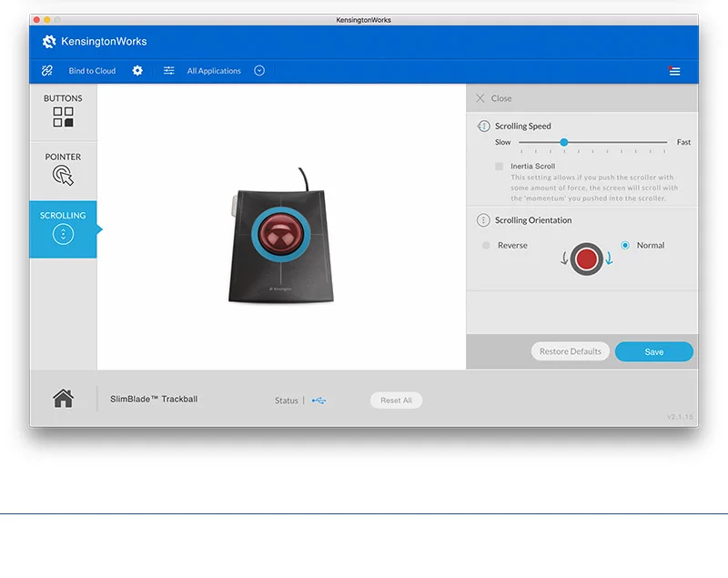Click the Reset All button
The width and height of the screenshot is (728, 578).
tap(396, 401)
